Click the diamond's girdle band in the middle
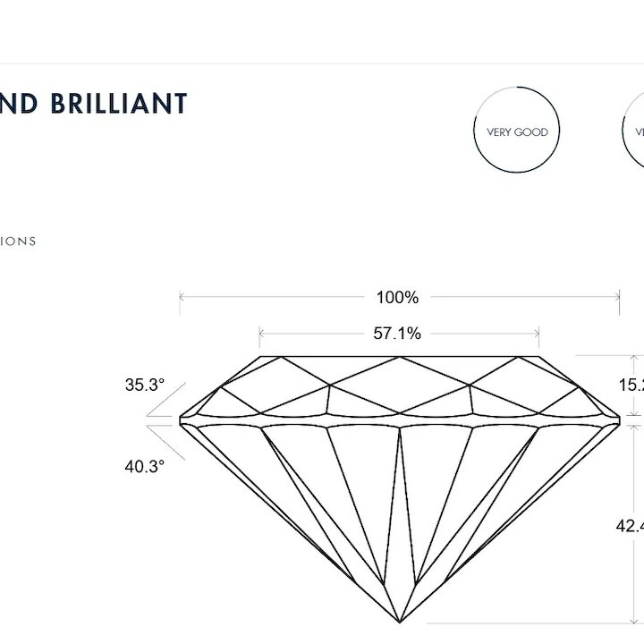 (x=399, y=420)
